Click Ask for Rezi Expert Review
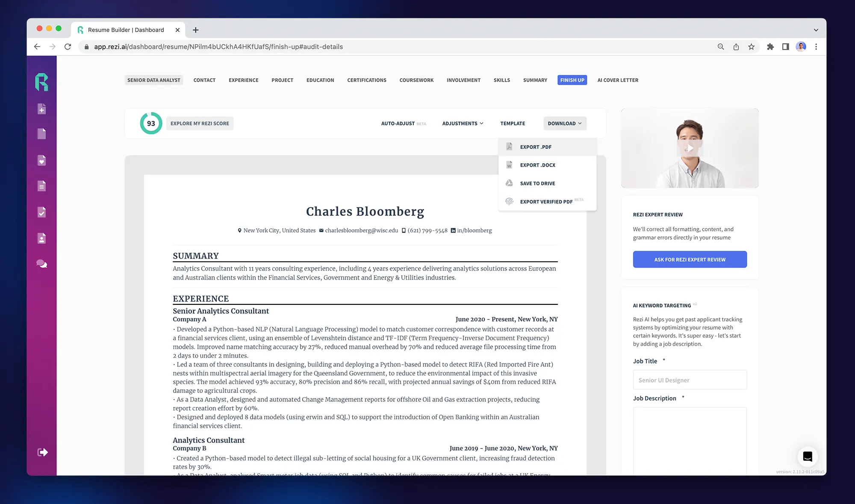855x504 pixels. [x=690, y=259]
